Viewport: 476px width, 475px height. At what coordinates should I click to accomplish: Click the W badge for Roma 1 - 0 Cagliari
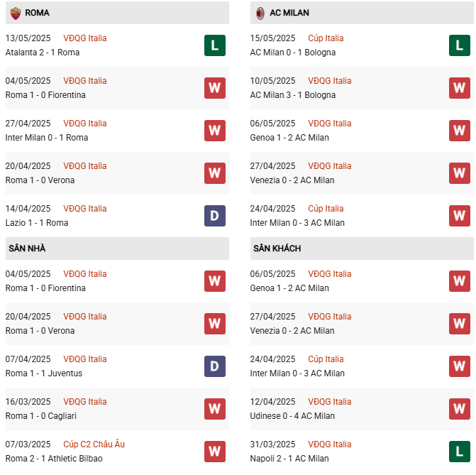[215, 409]
